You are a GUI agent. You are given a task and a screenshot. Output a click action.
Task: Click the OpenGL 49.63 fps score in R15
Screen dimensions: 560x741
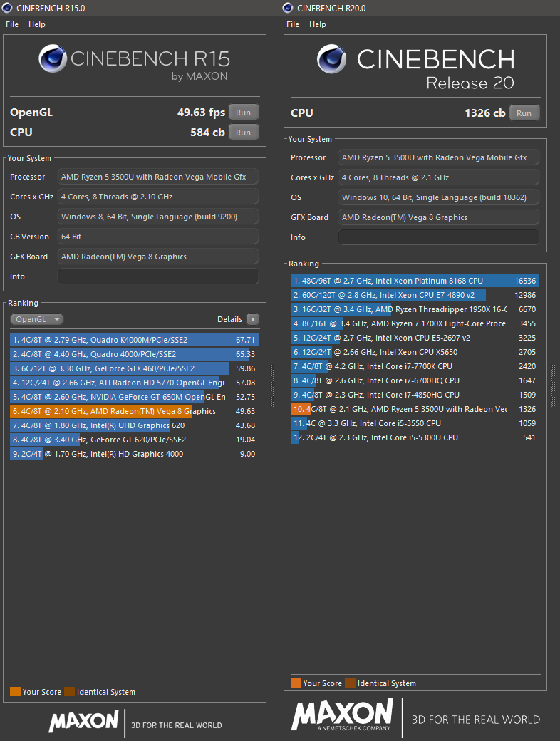click(201, 113)
